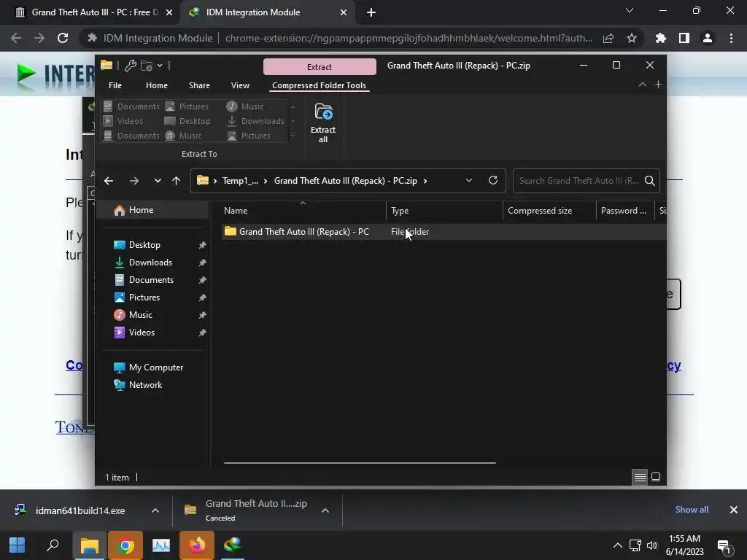The image size is (747, 560).
Task: Unpin Desktop using its pin icon
Action: tap(203, 245)
